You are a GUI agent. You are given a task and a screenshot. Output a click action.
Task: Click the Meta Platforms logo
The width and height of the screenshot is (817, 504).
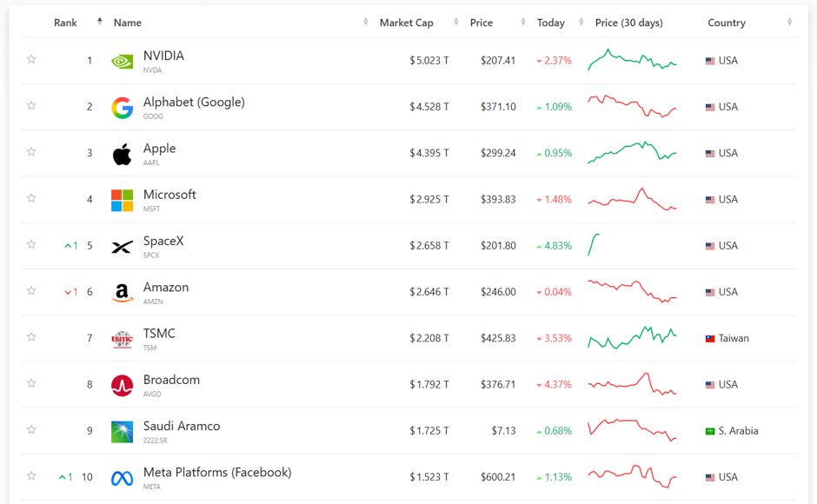[x=122, y=478]
